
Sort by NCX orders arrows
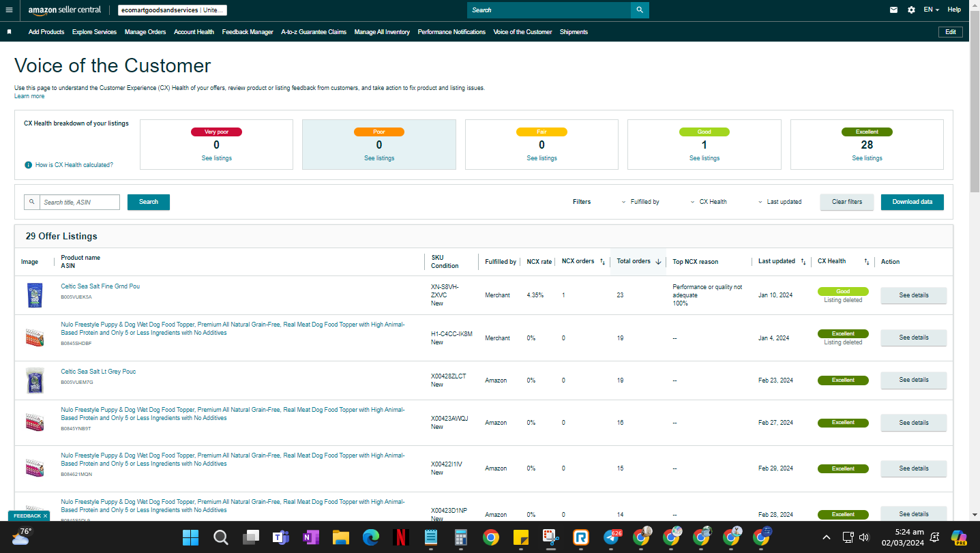point(602,262)
